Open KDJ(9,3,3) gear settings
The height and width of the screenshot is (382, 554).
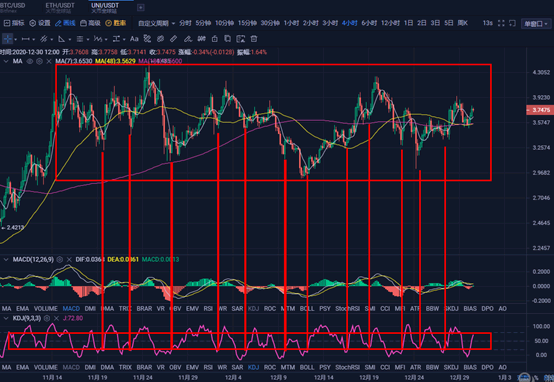pos(47,318)
